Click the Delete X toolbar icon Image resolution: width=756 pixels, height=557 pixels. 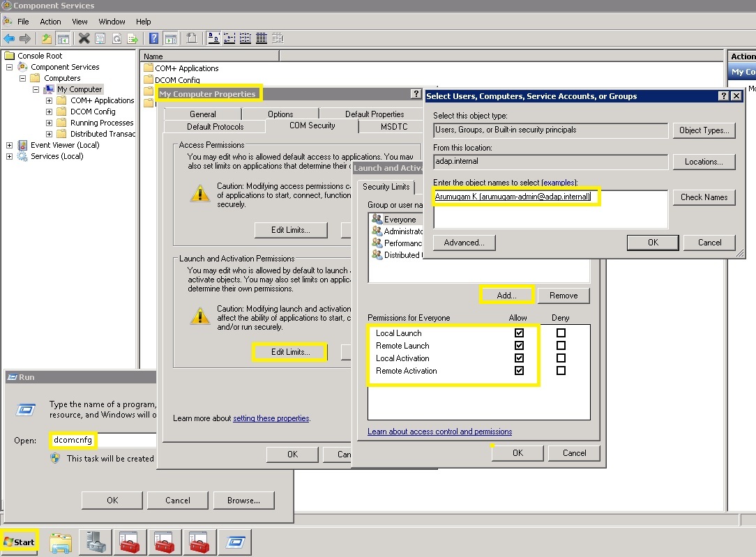(x=84, y=38)
